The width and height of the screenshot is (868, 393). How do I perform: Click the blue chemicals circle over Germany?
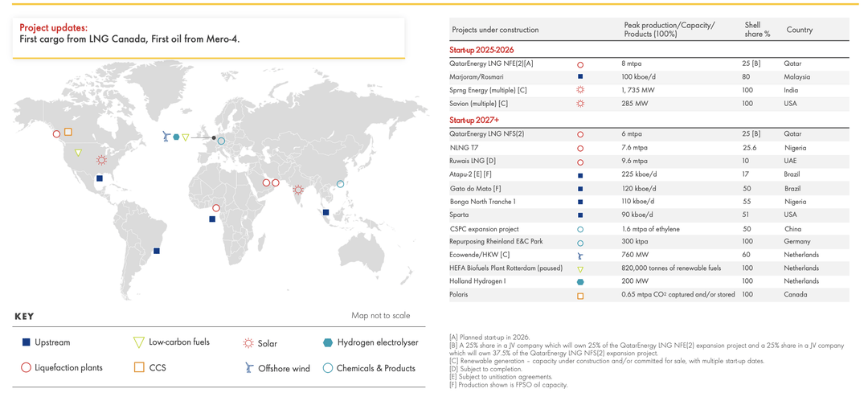[x=221, y=141]
